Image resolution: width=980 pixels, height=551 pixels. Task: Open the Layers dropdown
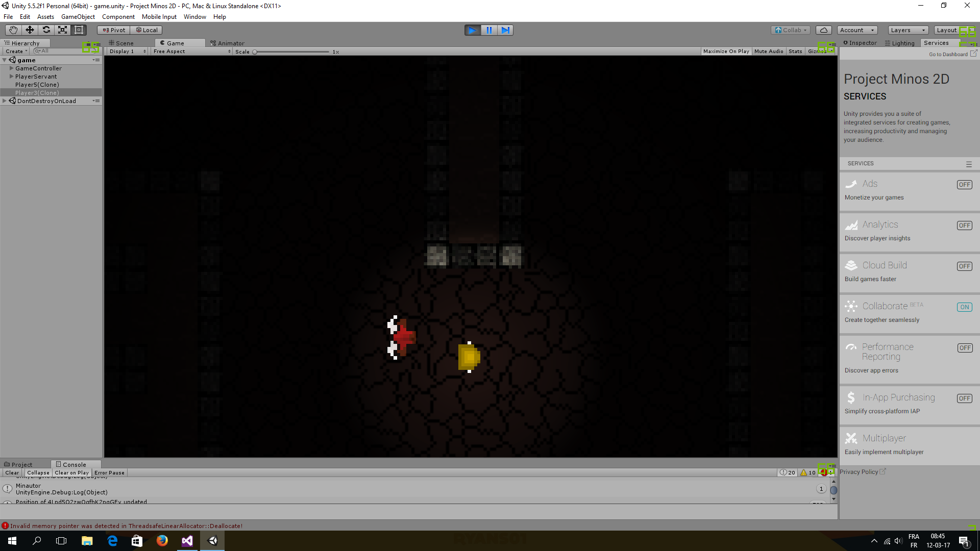point(908,30)
